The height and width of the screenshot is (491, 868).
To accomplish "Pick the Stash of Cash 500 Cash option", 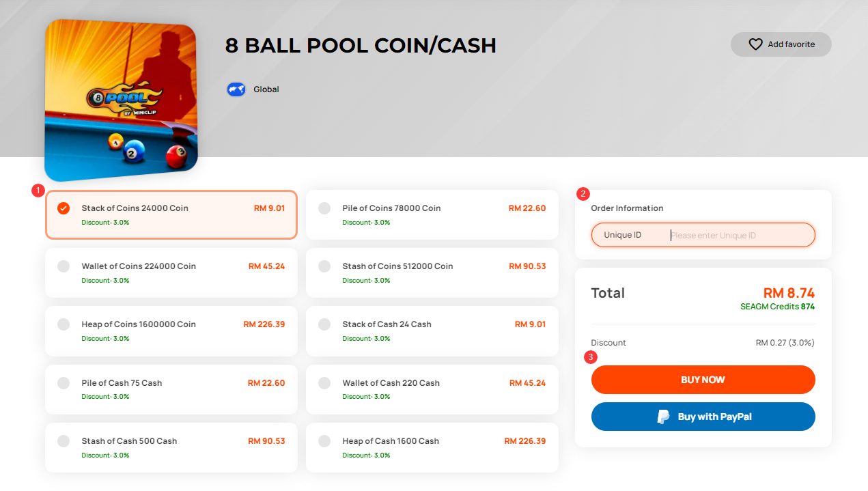I will [171, 447].
